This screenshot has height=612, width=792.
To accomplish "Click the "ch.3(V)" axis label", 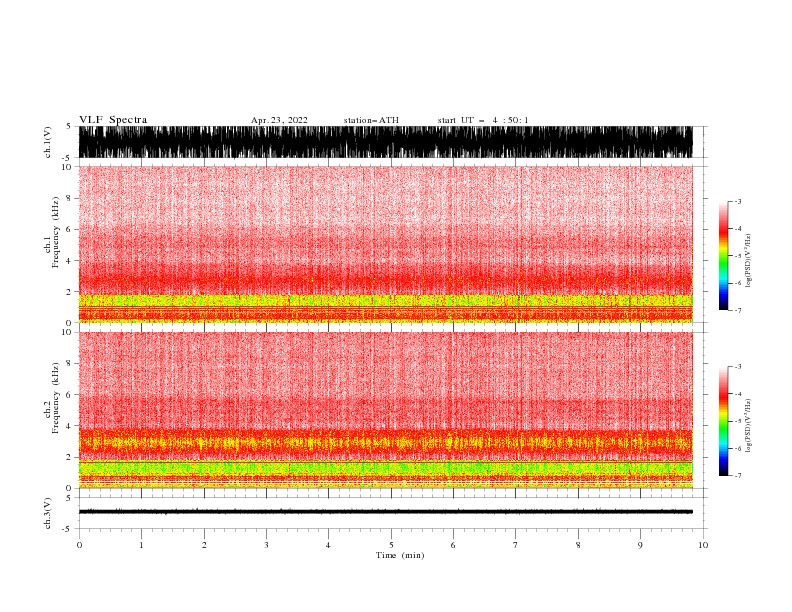I will point(48,513).
